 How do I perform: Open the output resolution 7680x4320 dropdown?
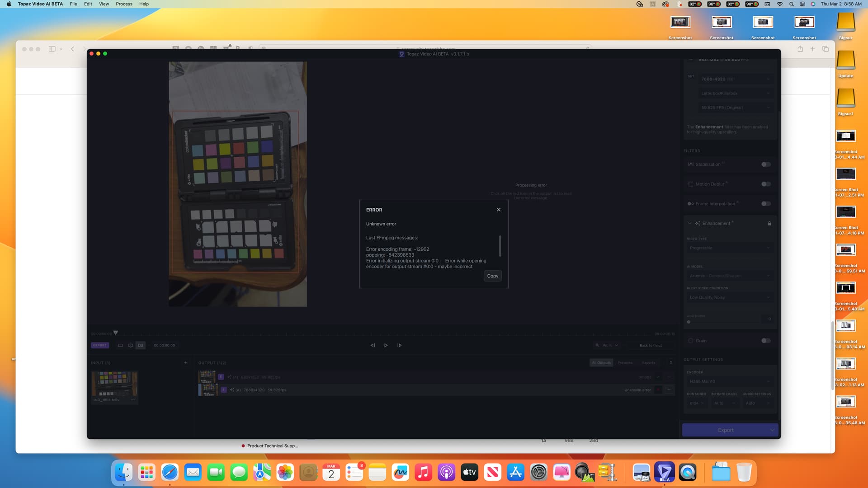[x=735, y=79]
